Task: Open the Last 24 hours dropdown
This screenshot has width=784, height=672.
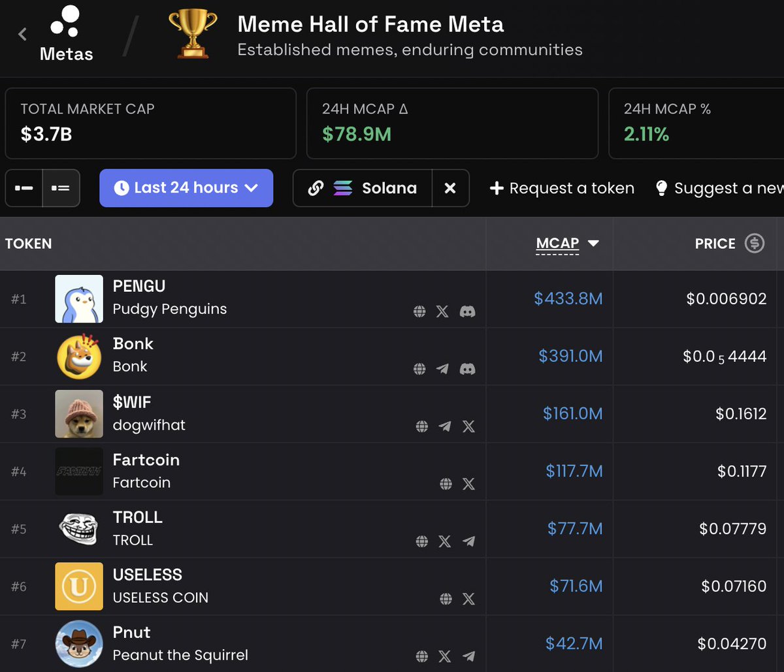Action: (186, 188)
